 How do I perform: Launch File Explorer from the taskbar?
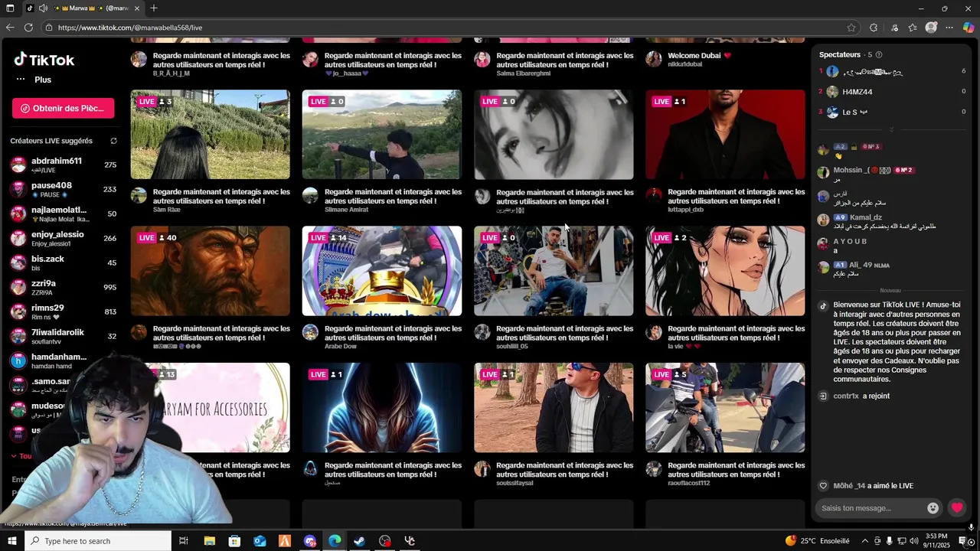pyautogui.click(x=209, y=541)
